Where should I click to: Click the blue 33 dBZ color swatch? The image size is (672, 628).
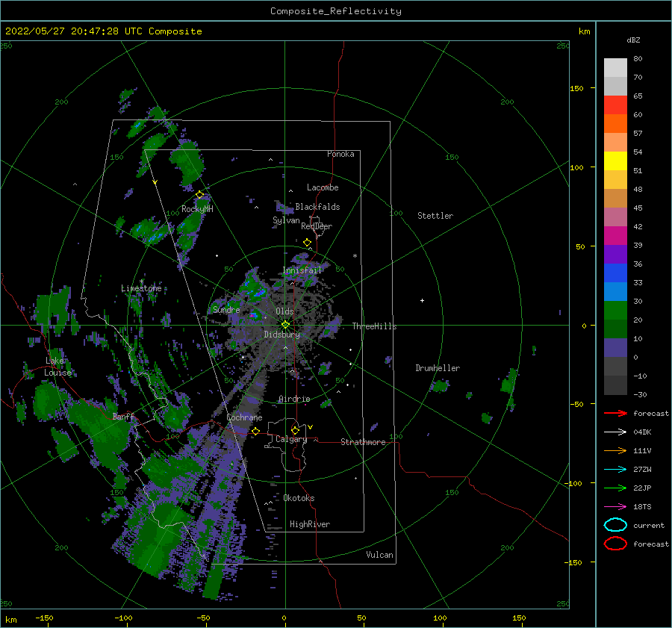pos(615,273)
